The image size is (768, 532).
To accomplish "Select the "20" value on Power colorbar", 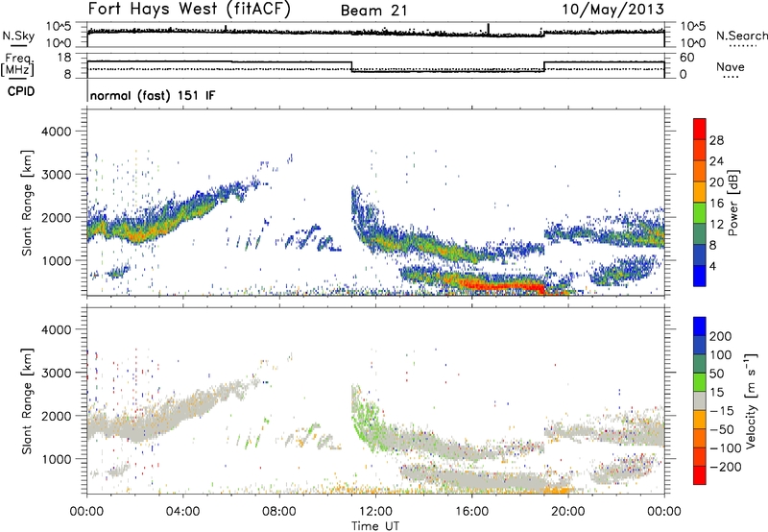I will 716,182.
